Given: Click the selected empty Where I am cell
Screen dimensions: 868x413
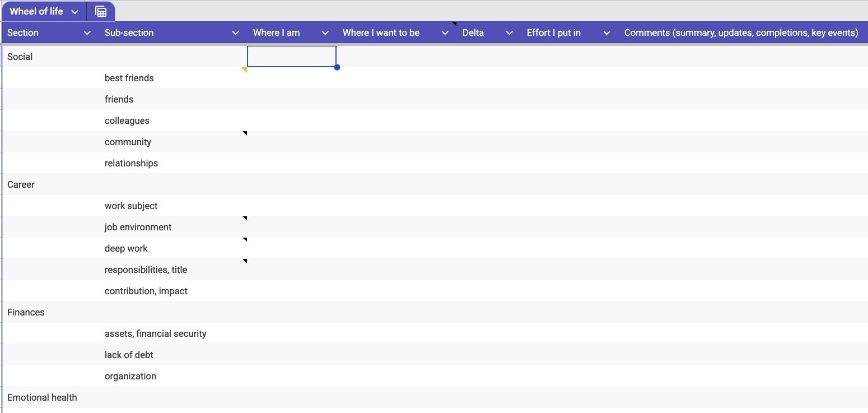Looking at the screenshot, I should tap(291, 57).
